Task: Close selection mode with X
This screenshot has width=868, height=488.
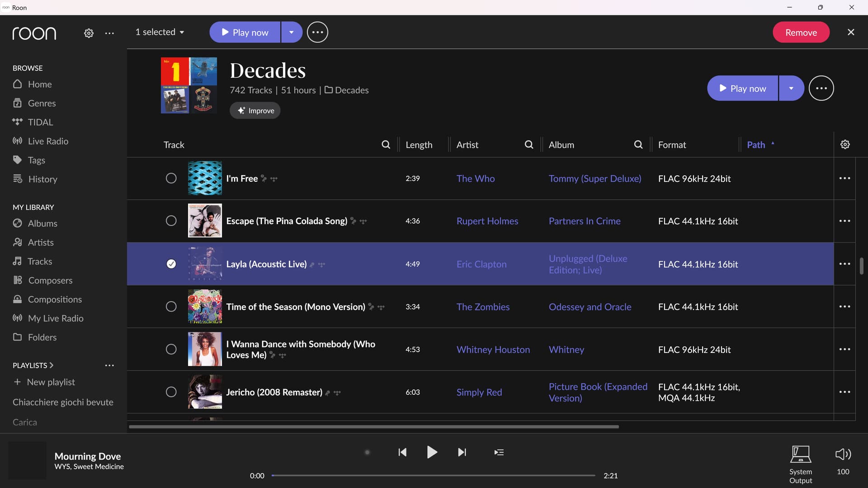Action: tap(851, 32)
